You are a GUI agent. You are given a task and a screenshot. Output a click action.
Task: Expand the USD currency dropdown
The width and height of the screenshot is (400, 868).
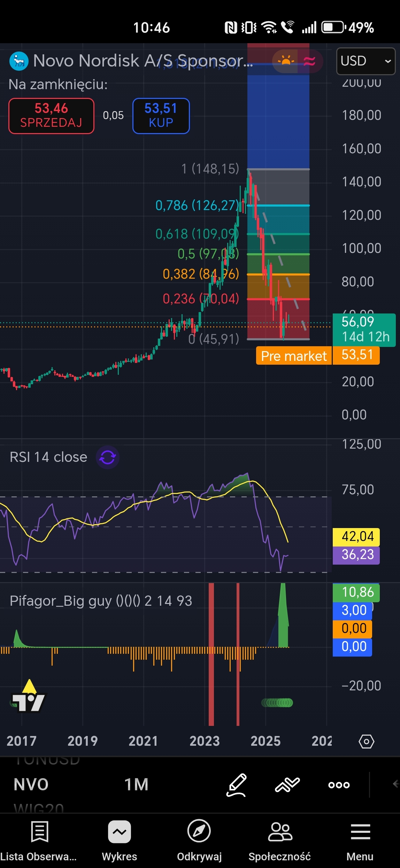coord(366,61)
